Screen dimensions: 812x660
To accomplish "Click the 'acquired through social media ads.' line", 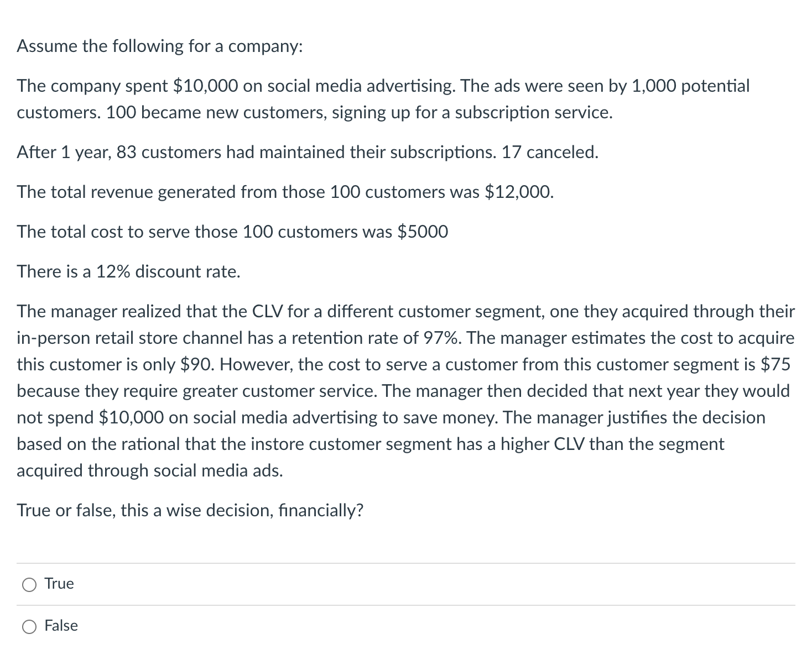I will click(150, 470).
